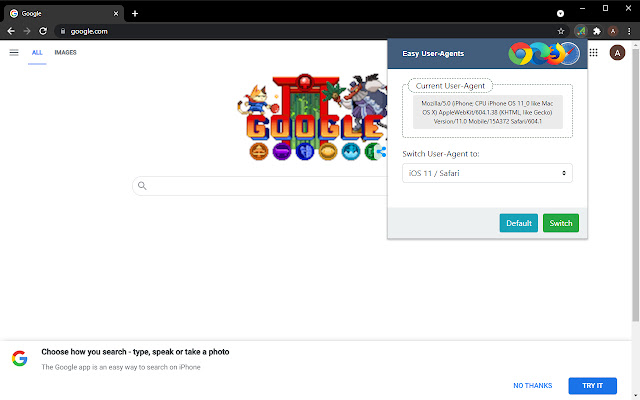
Task: Click the Default button in the extension
Action: (518, 223)
